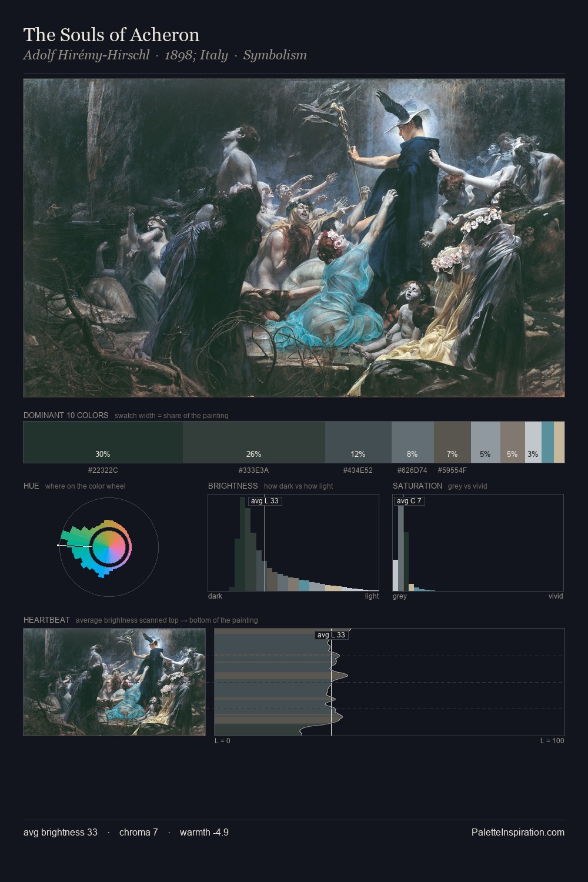Screen dimensions: 588x882
Task: Click the light axis label
Action: [372, 596]
